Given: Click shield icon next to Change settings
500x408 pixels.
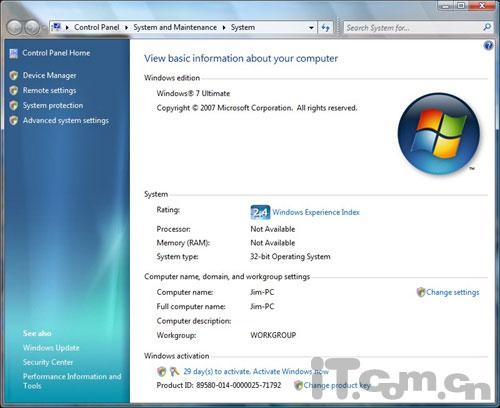Looking at the screenshot, I should tap(421, 292).
